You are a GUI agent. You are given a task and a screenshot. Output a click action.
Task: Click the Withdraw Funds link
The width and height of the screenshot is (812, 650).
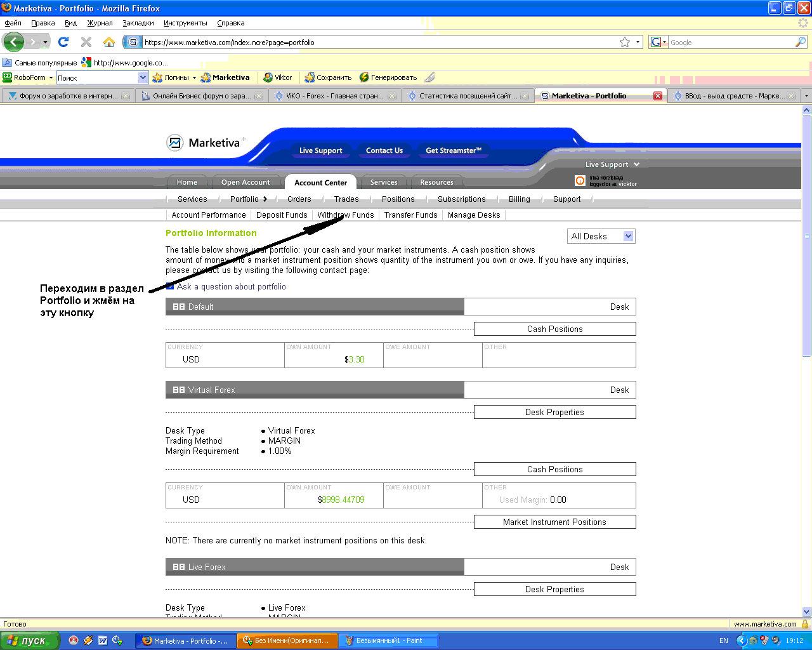tap(346, 215)
